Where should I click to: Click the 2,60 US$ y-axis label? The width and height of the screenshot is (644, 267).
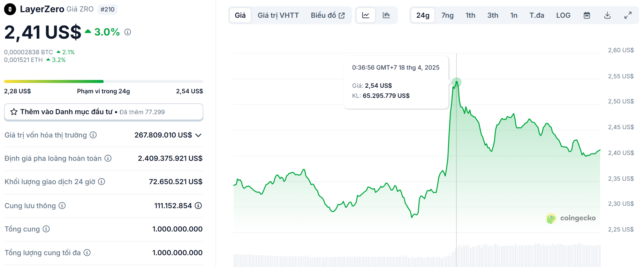coord(621,50)
